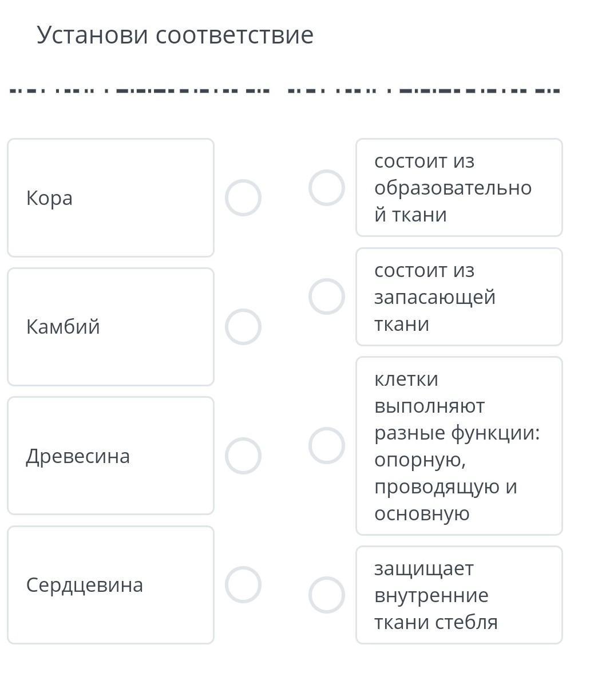Click the Древесина term card
Viewport: 594px width, 700px height.
pos(110,456)
